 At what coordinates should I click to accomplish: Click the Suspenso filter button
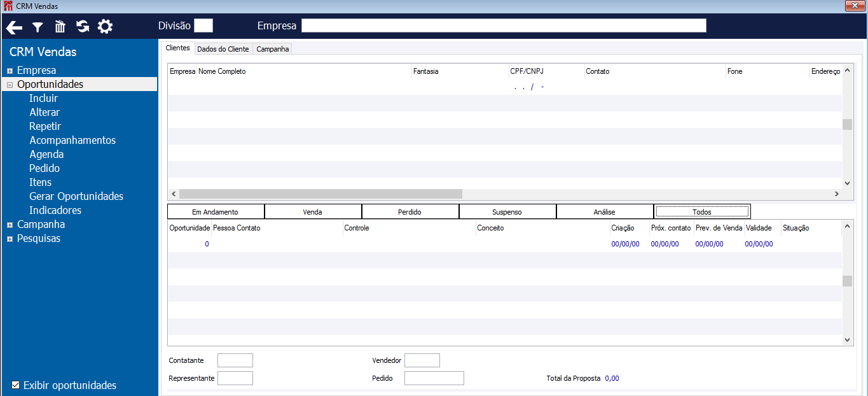click(x=507, y=212)
